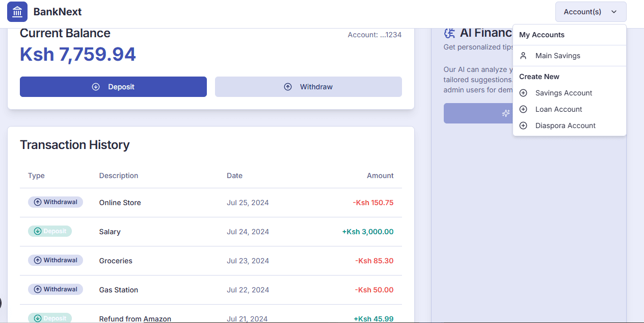
Task: Choose Diaspora Account under Create New
Action: [565, 126]
